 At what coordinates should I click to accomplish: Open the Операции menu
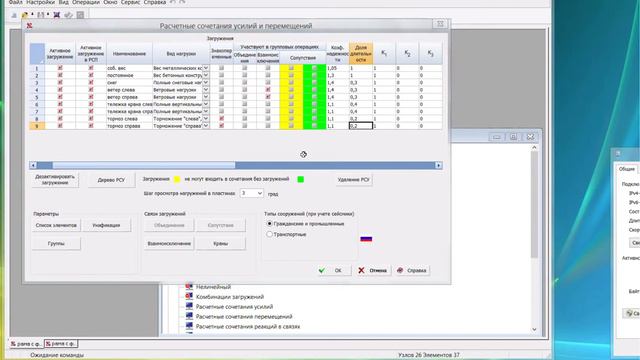tap(86, 2)
